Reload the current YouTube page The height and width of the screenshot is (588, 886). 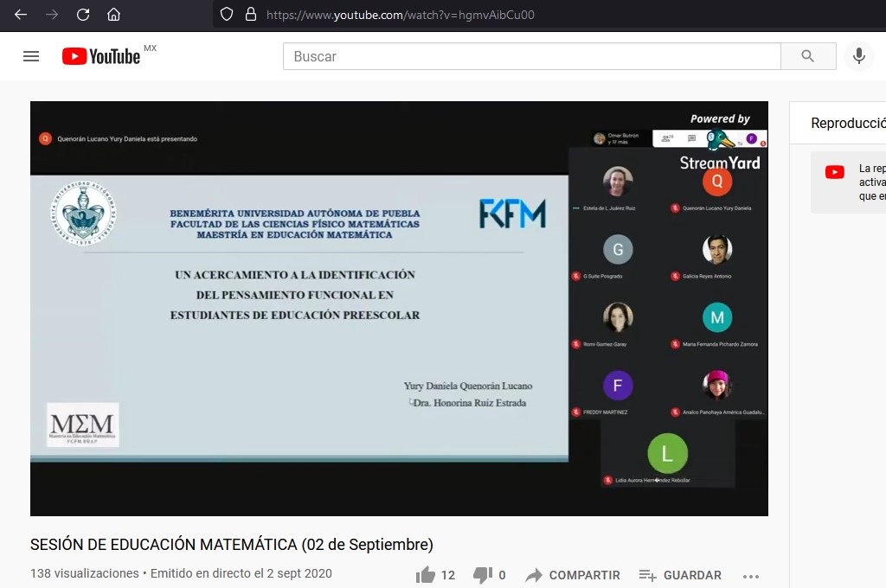(83, 15)
